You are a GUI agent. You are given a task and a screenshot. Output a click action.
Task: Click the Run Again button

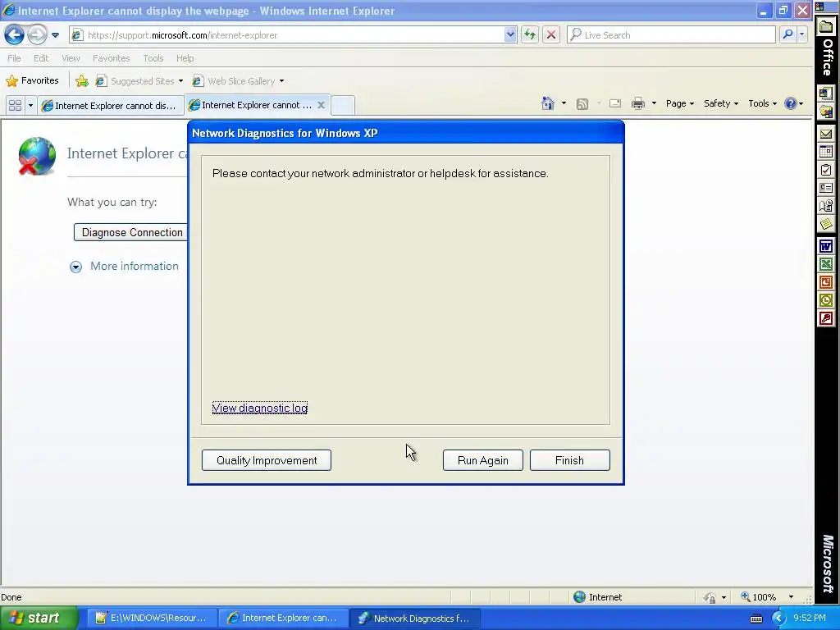pos(482,460)
